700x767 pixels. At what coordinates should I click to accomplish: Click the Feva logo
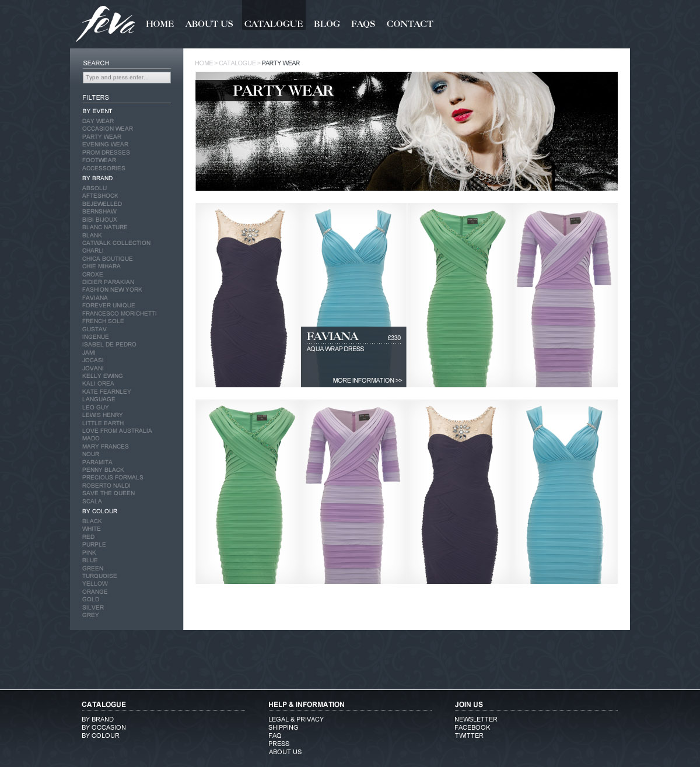(105, 24)
